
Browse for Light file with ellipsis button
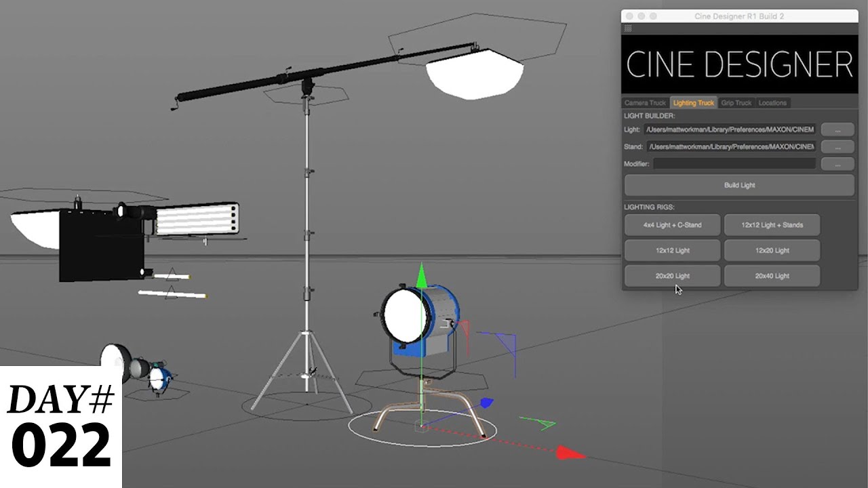pyautogui.click(x=837, y=129)
